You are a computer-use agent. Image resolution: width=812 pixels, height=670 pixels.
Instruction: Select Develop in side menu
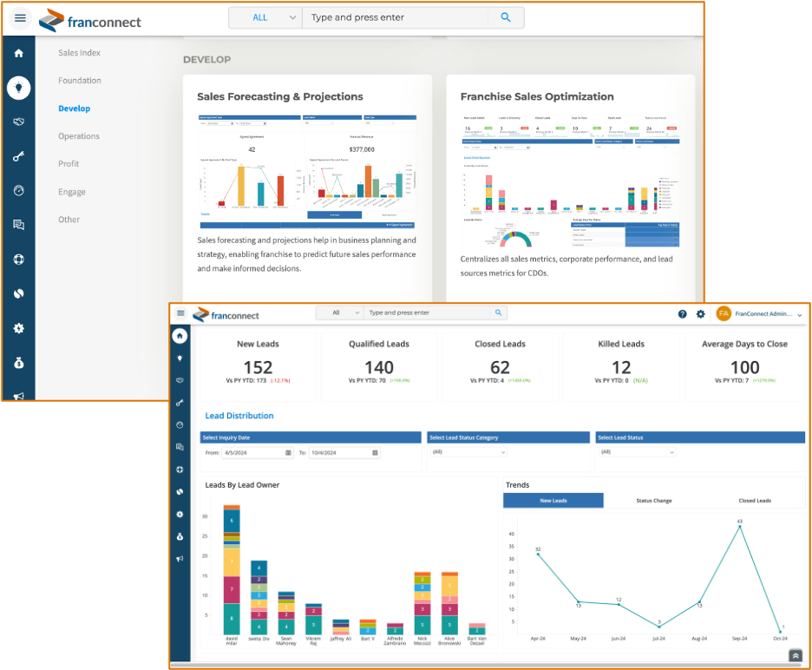click(x=74, y=108)
